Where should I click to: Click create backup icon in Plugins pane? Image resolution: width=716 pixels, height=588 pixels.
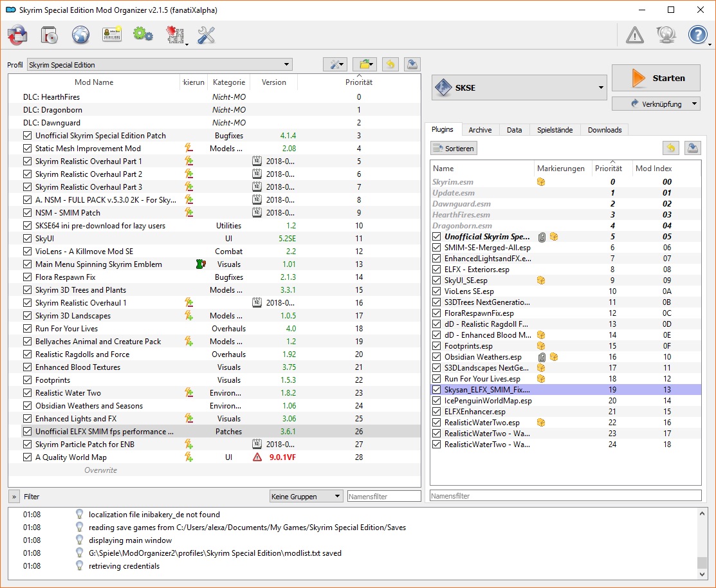(x=693, y=148)
